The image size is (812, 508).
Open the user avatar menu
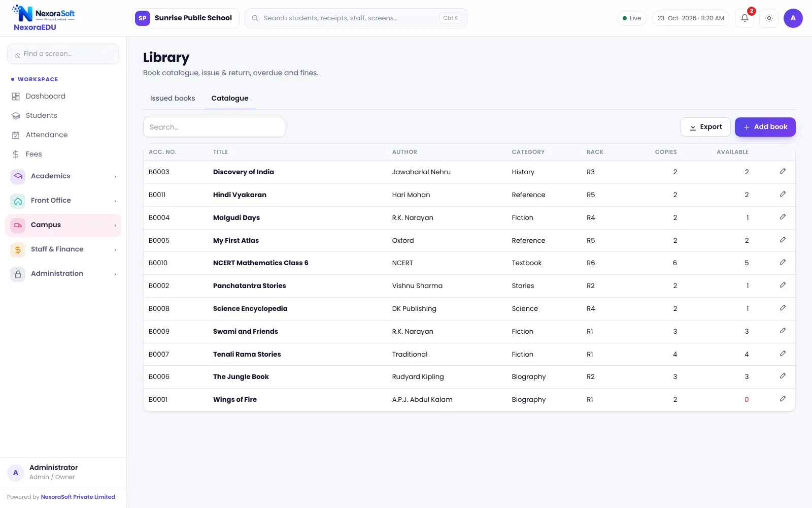pyautogui.click(x=793, y=18)
